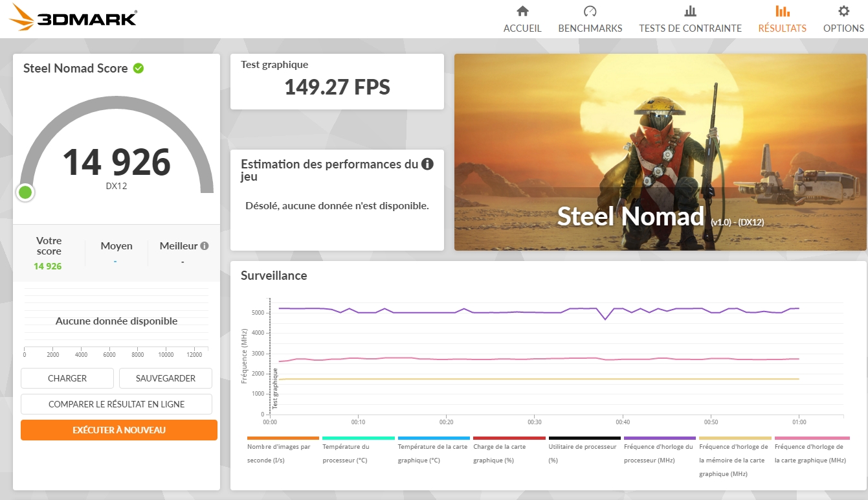
Task: Click the Steel Nomad Score heading
Action: click(x=76, y=69)
